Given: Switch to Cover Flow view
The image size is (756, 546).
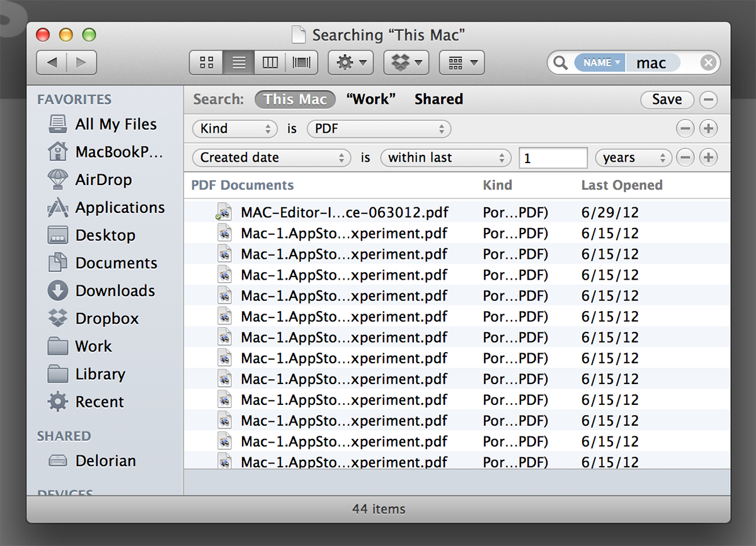Looking at the screenshot, I should coord(302,63).
